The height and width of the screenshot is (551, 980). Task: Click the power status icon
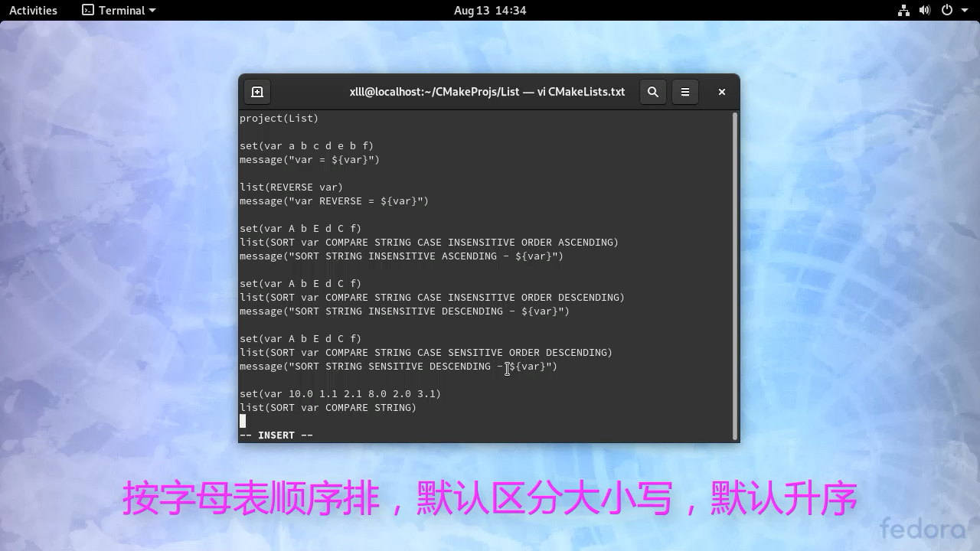pyautogui.click(x=946, y=10)
